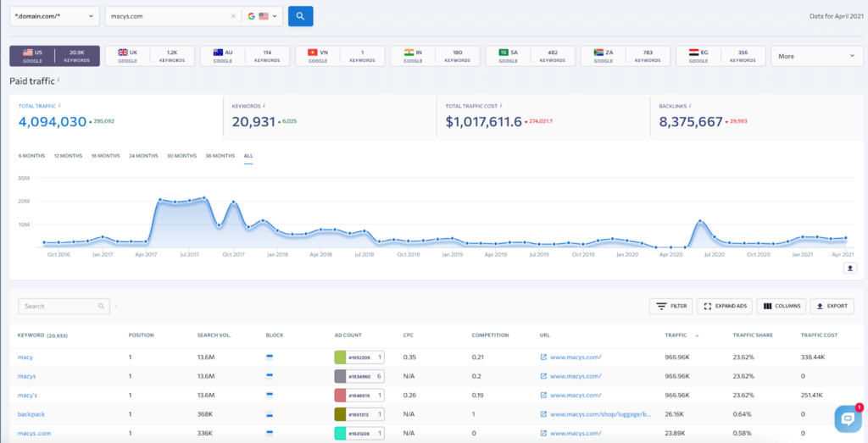The height and width of the screenshot is (443, 868).
Task: Click gray ad swatch #1634960
Action: (x=341, y=376)
